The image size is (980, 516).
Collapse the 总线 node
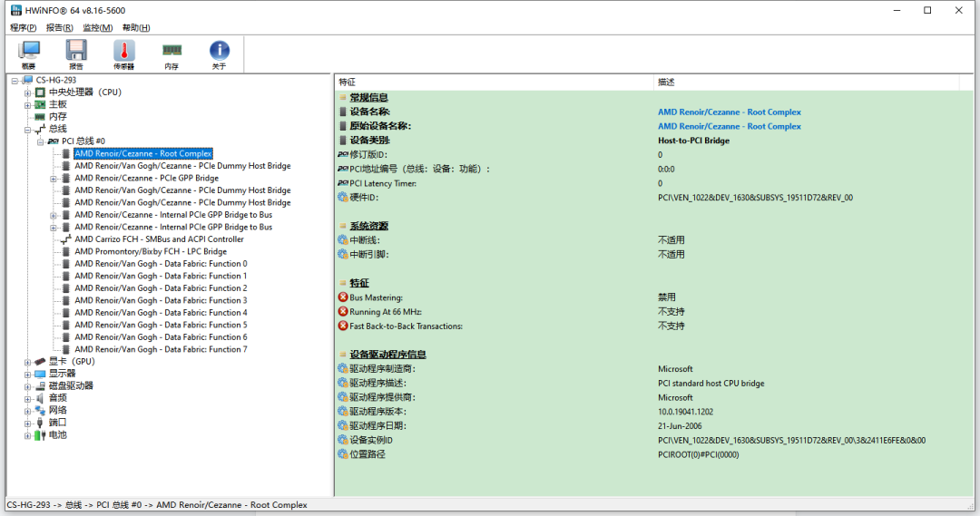click(27, 130)
